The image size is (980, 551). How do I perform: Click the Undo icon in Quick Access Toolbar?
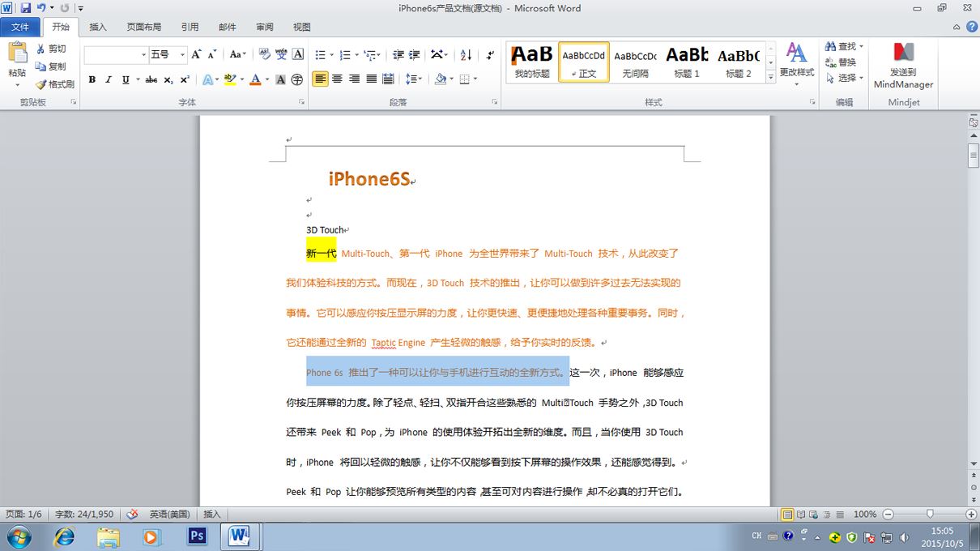(x=40, y=8)
